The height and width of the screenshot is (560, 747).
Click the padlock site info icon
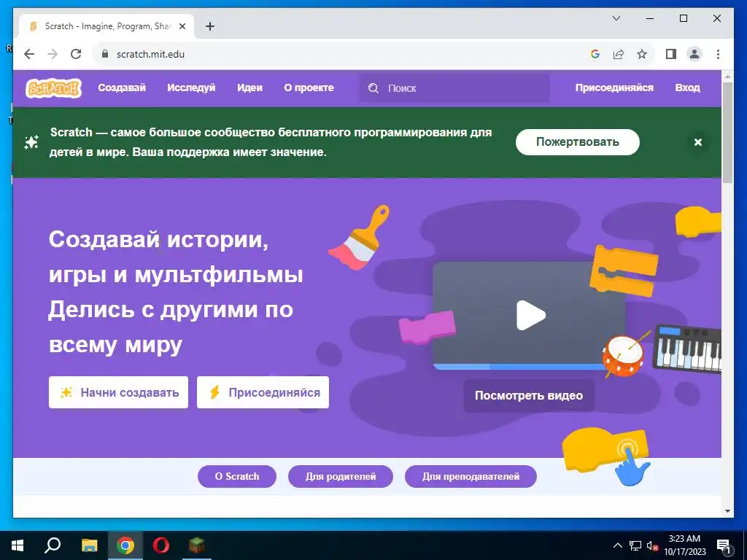105,54
